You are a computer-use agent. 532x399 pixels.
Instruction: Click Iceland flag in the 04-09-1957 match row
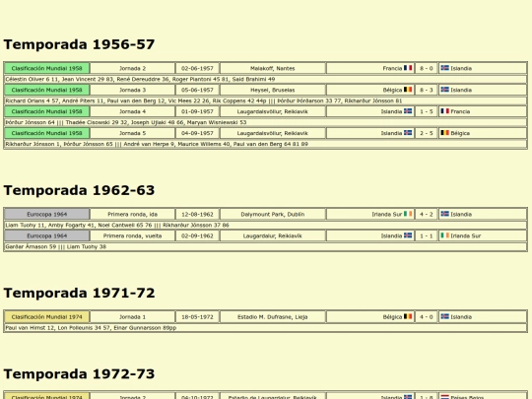point(408,133)
